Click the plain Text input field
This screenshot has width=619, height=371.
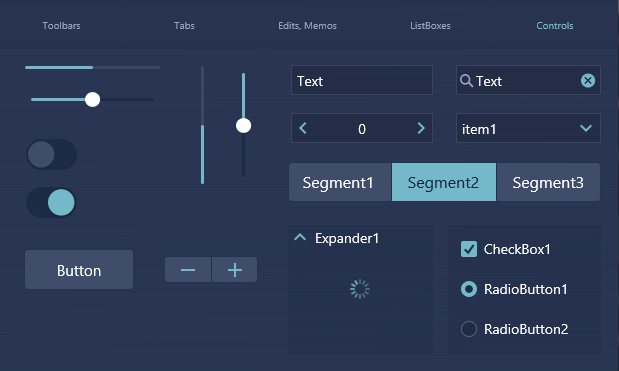click(x=362, y=80)
